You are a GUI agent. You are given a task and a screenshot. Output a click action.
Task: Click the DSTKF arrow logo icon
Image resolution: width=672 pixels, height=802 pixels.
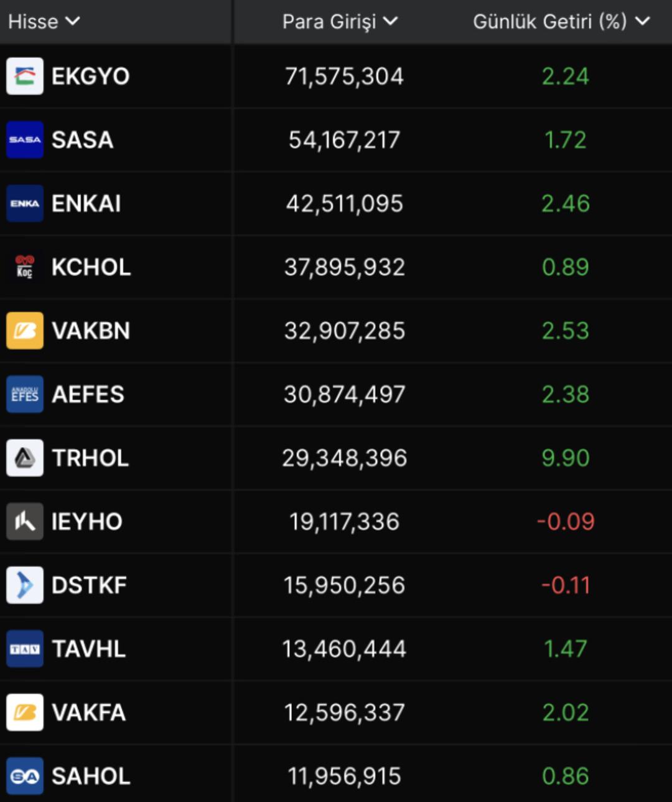click(25, 585)
